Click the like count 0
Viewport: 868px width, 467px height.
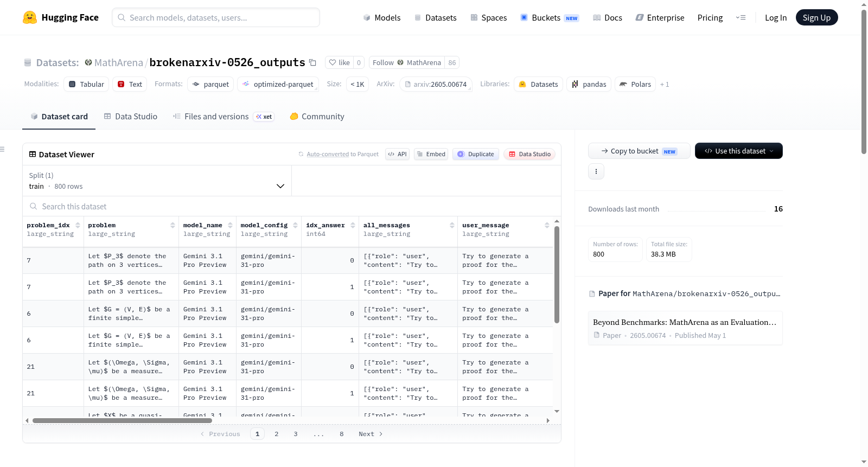pyautogui.click(x=359, y=62)
